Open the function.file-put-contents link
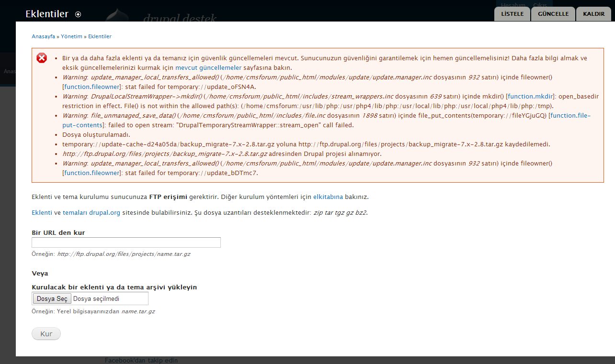Viewport: 615px width, 364px height. pos(569,116)
